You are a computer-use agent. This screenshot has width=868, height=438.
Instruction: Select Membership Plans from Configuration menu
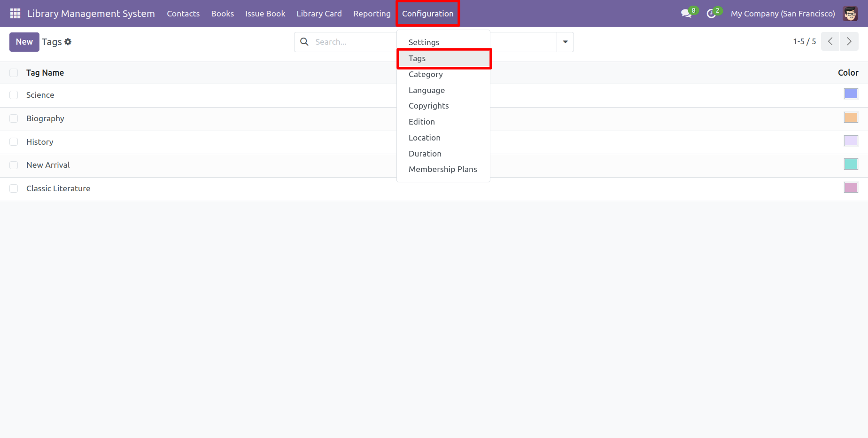tap(442, 169)
